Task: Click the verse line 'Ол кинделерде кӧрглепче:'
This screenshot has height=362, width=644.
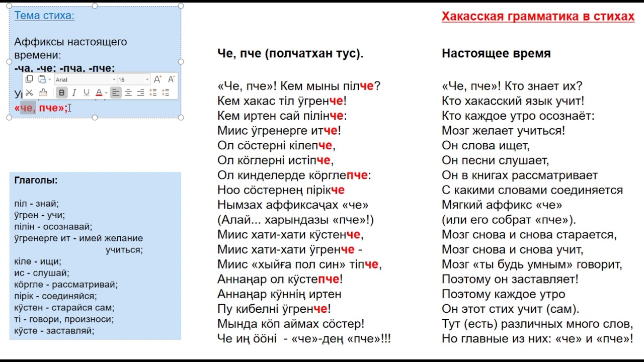Action: click(294, 175)
